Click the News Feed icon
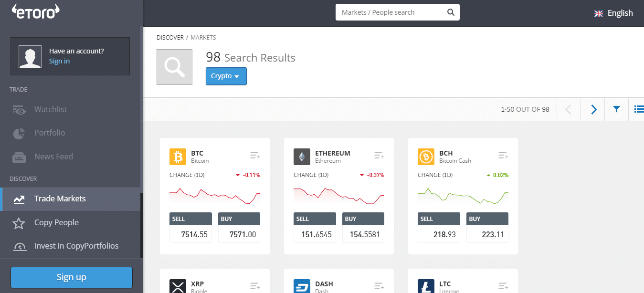The width and height of the screenshot is (644, 293). coord(19,157)
